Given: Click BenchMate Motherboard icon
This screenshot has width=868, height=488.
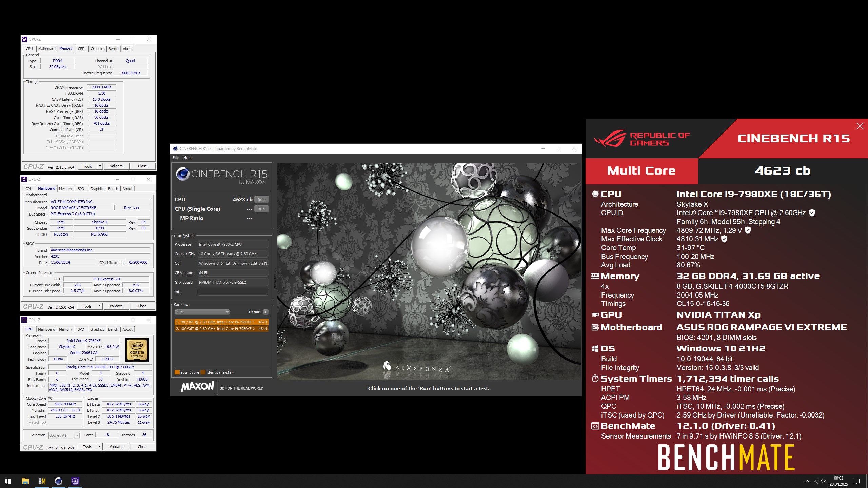Looking at the screenshot, I should (595, 327).
